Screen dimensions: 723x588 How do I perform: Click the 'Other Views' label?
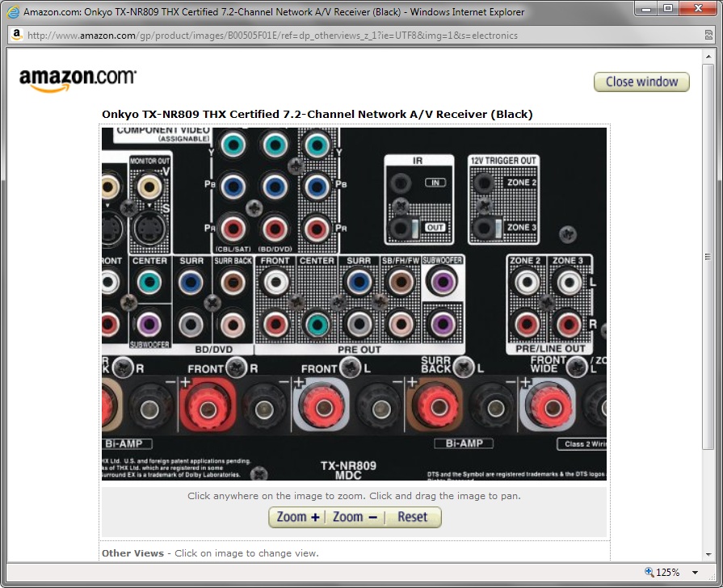[x=132, y=553]
